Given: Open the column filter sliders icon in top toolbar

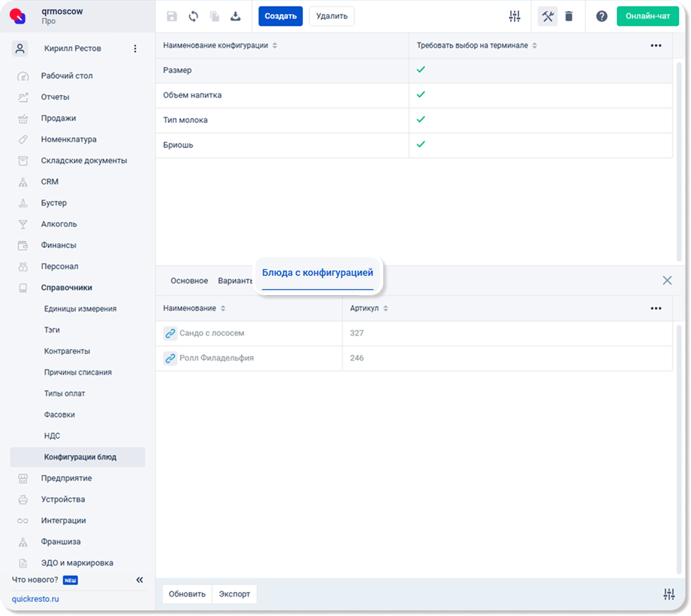Looking at the screenshot, I should [514, 16].
